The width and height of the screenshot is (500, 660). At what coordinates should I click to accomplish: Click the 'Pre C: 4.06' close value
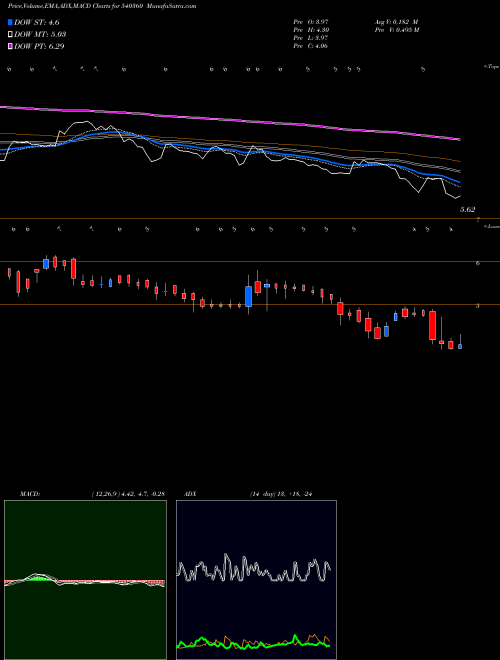tap(311, 46)
